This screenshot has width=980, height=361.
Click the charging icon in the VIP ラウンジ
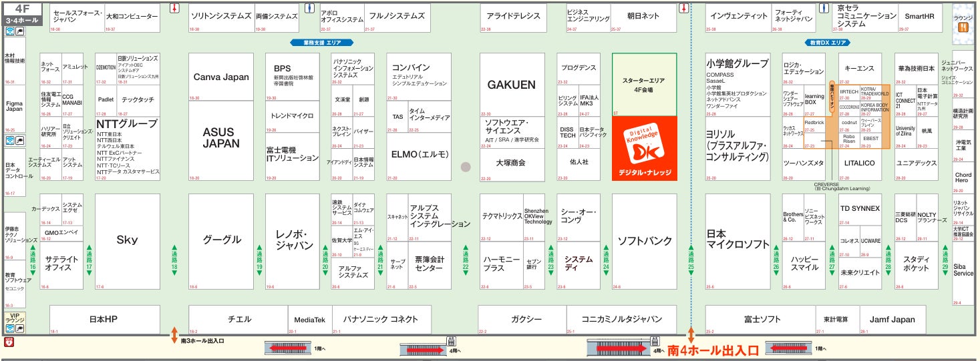pyautogui.click(x=20, y=328)
